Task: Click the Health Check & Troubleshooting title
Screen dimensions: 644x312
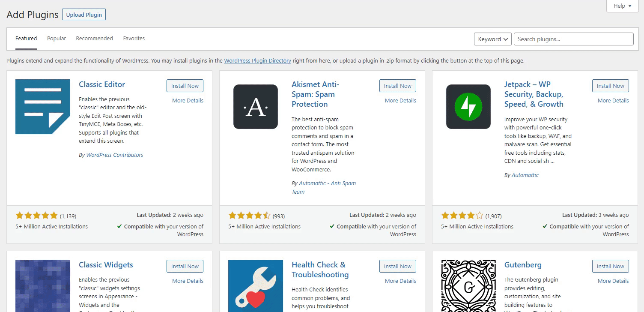Action: tap(320, 270)
